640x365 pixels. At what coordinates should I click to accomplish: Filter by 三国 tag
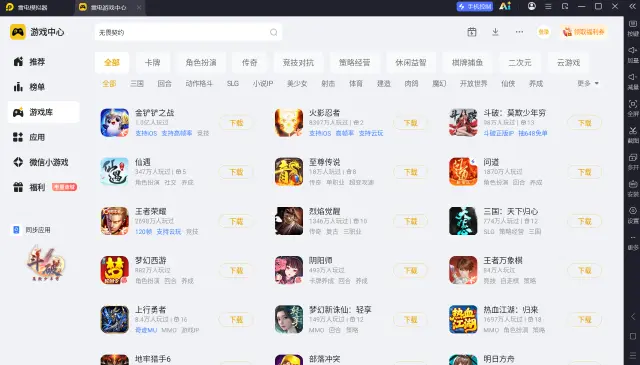tap(137, 84)
